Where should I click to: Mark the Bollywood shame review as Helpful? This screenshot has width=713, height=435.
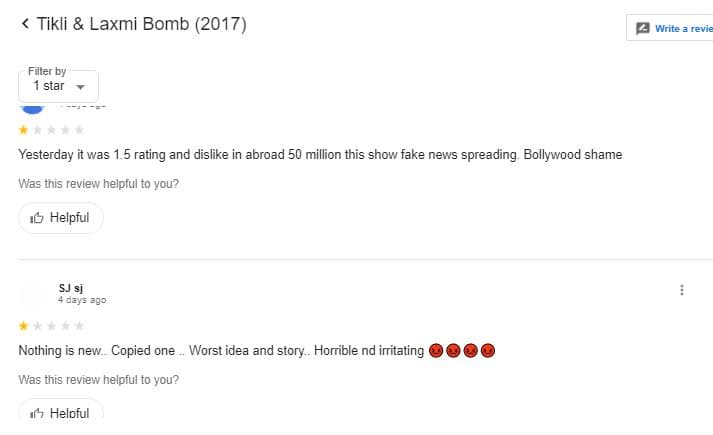(x=61, y=218)
